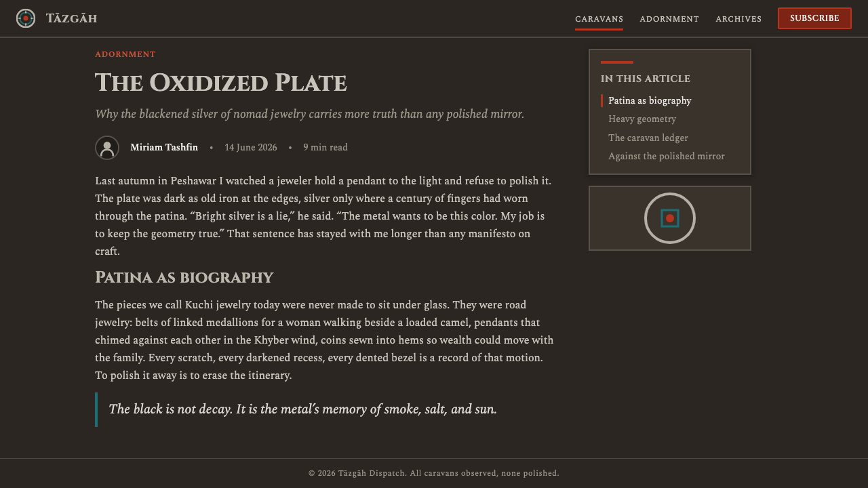Jump to Heavy geometry section
This screenshot has width=868, height=488.
(642, 119)
